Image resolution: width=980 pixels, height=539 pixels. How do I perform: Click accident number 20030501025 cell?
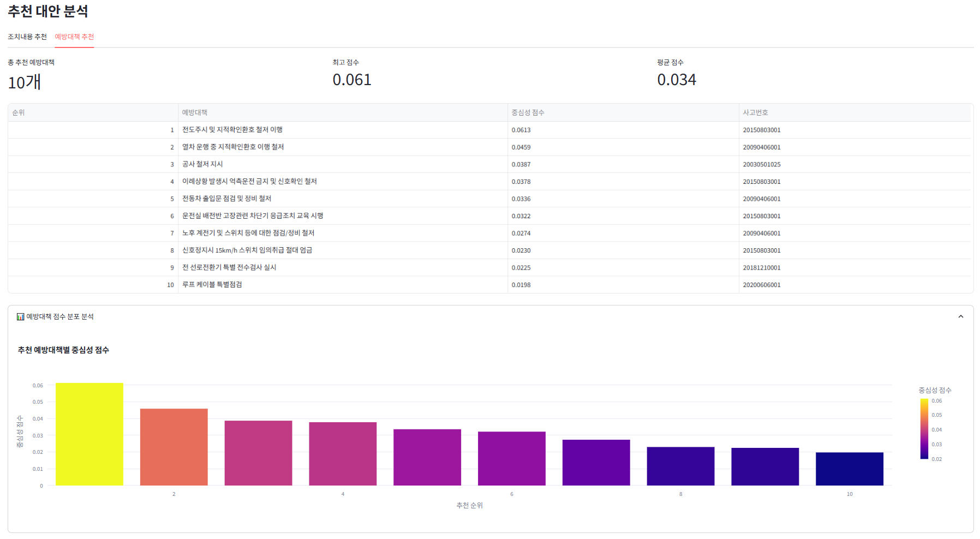click(x=762, y=164)
